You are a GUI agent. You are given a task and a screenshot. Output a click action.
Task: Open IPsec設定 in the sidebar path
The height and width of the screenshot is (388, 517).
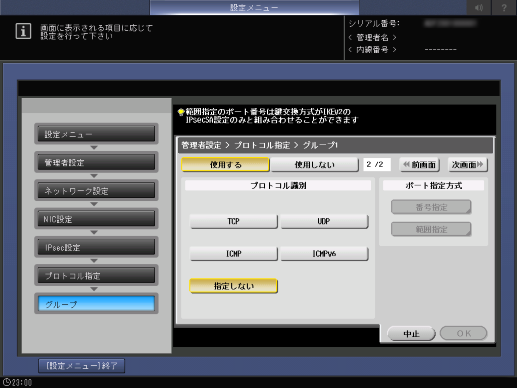click(x=96, y=247)
